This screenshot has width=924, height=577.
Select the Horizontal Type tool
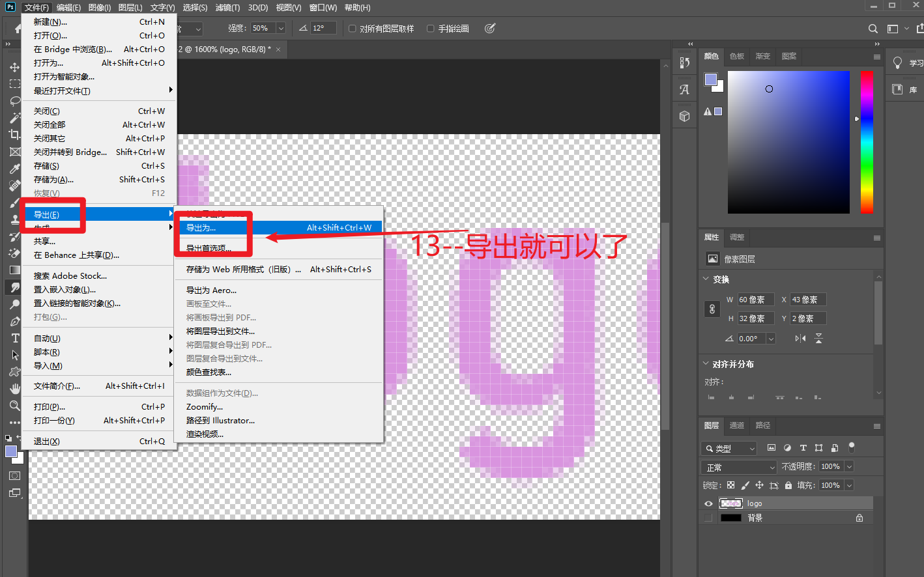click(x=14, y=338)
